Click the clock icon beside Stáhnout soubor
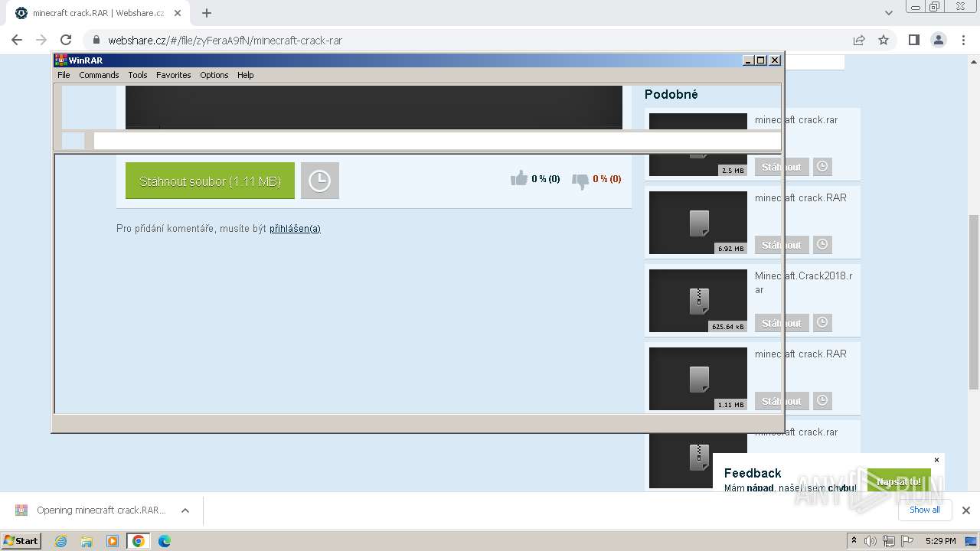This screenshot has width=980, height=551. pyautogui.click(x=320, y=181)
